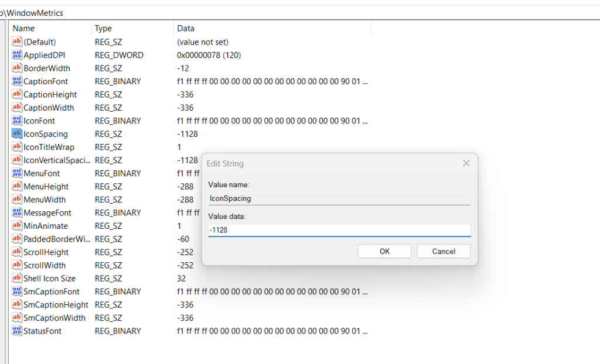This screenshot has height=364, width=600.
Task: Select the BorderWidth string icon
Action: (16, 68)
